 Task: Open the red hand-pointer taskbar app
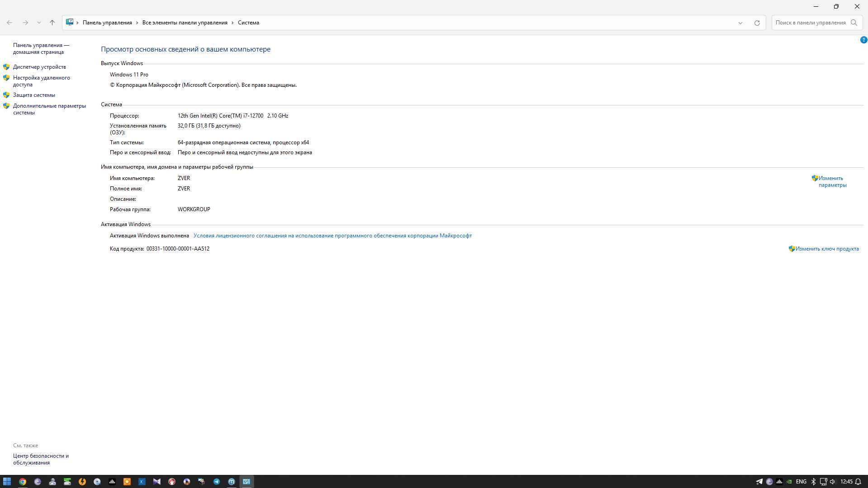172,482
